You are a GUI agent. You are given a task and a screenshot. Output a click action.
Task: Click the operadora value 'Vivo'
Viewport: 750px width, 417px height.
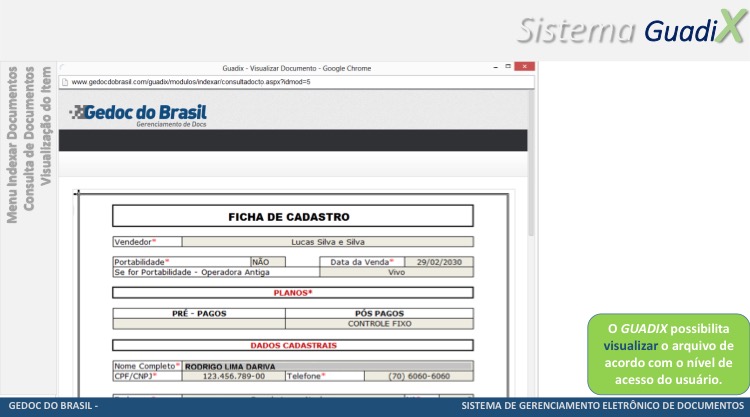click(x=397, y=272)
